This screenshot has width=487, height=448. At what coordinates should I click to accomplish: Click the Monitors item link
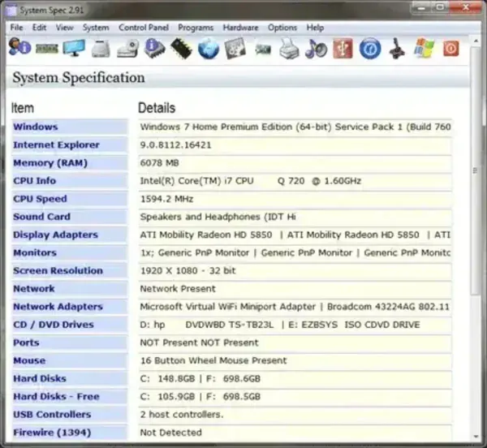35,252
